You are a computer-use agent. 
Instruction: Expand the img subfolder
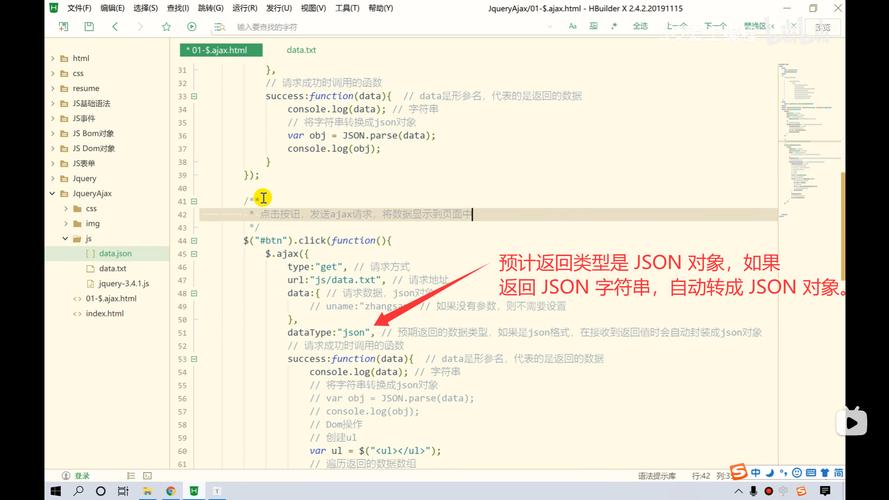pyautogui.click(x=65, y=223)
